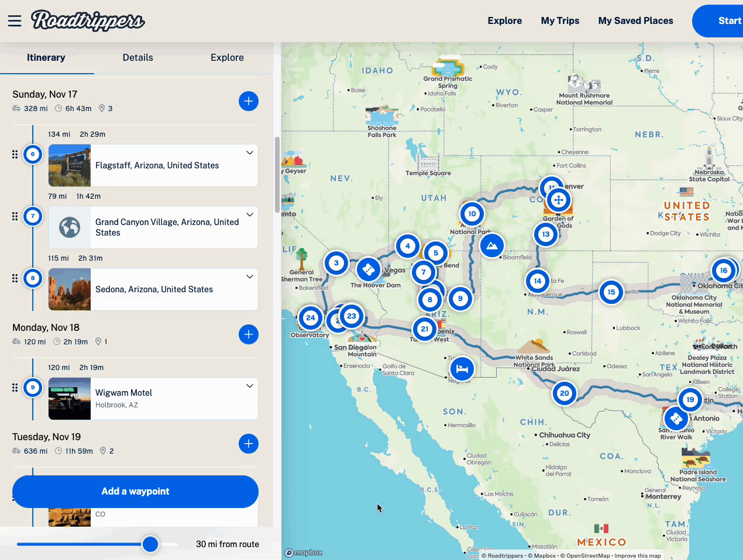Select map marker 21 near Phoenix
The image size is (743, 560).
[x=425, y=329]
